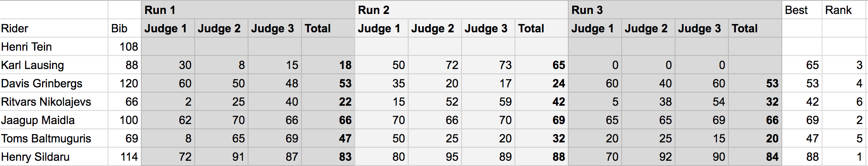Select the Best column header
Viewport: 868px width, 166px height.
(802, 10)
